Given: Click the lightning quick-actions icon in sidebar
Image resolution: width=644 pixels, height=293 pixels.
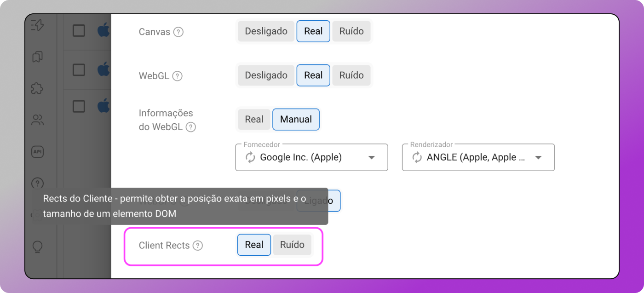Looking at the screenshot, I should coord(37,25).
